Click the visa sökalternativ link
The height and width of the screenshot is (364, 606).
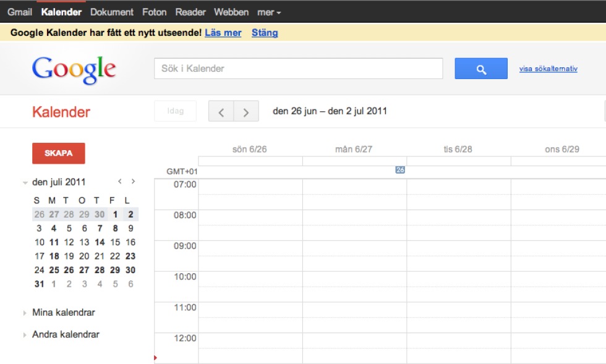point(548,69)
